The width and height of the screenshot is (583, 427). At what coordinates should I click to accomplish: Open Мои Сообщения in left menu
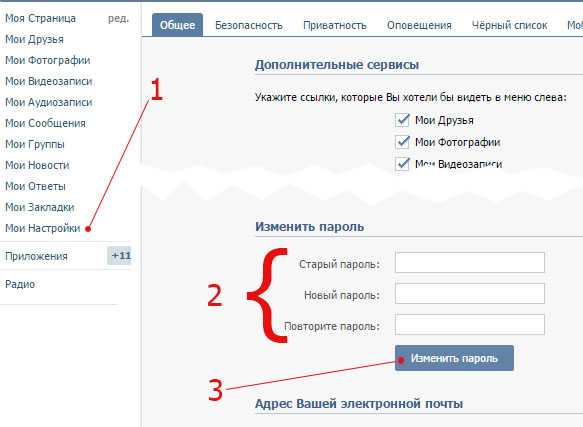pos(45,123)
